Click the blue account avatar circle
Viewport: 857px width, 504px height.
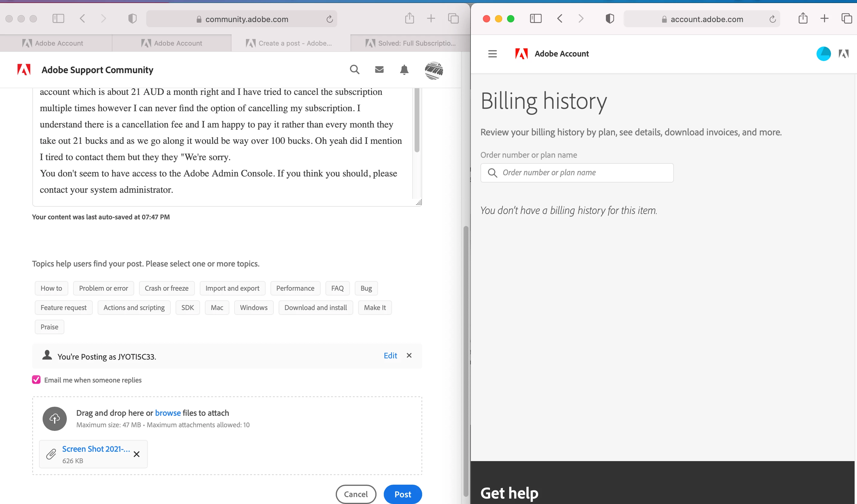[823, 54]
